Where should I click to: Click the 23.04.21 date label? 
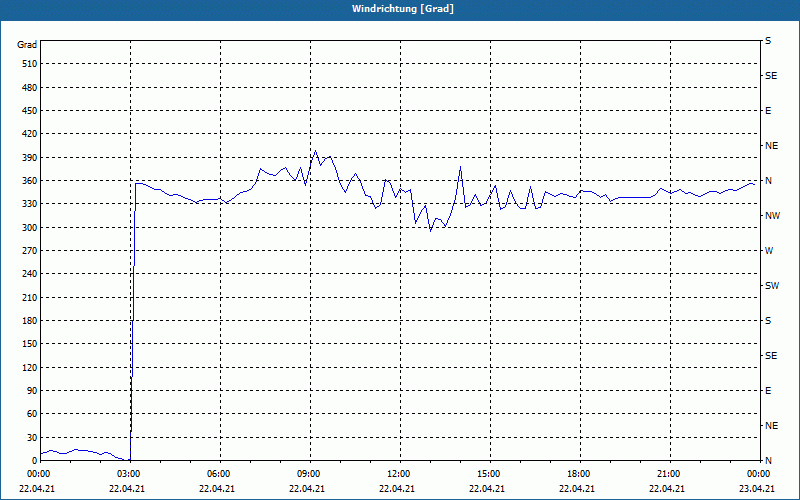757,489
